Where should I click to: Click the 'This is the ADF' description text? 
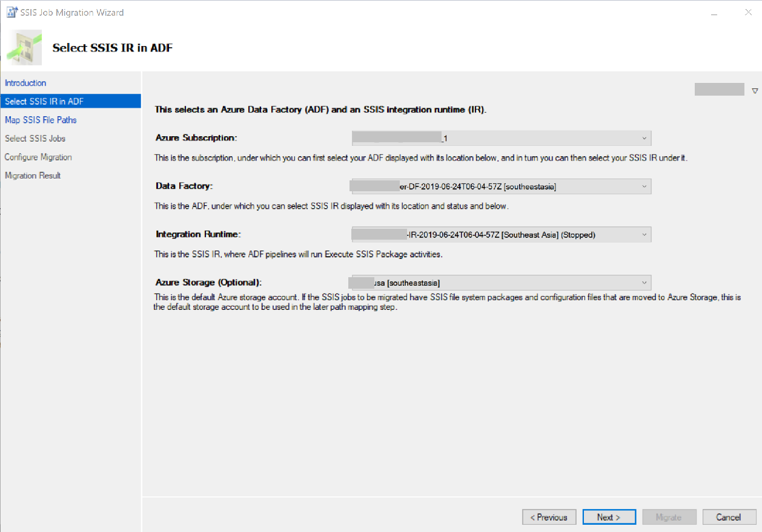click(331, 206)
